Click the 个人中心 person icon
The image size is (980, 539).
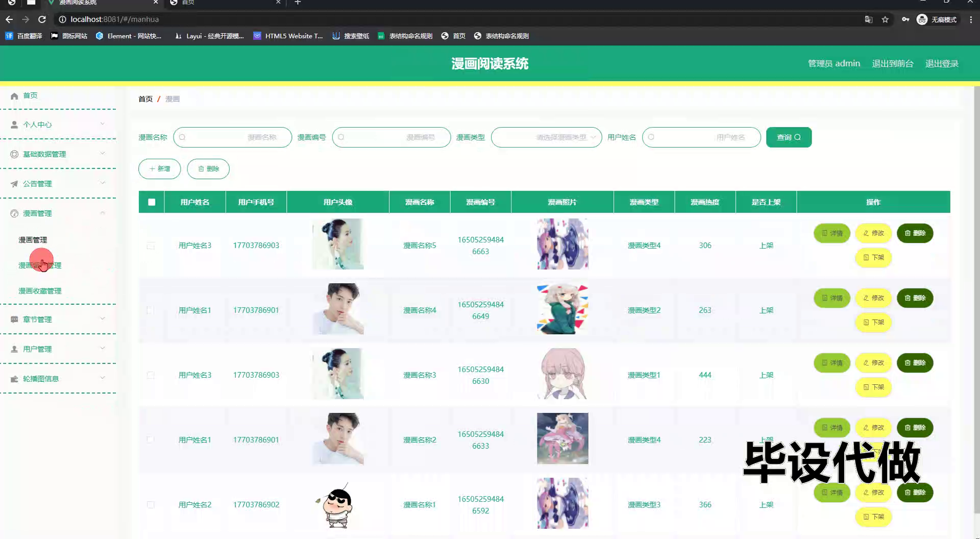point(14,125)
